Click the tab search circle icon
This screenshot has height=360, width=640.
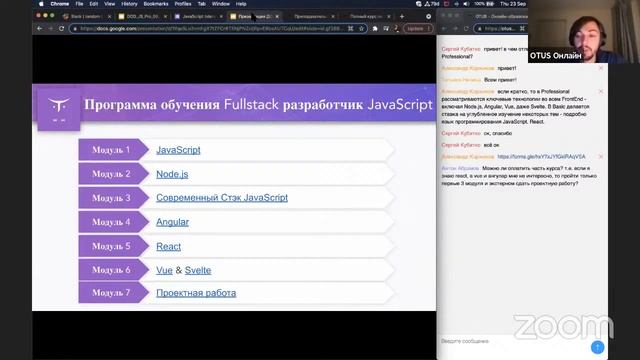coord(428,16)
